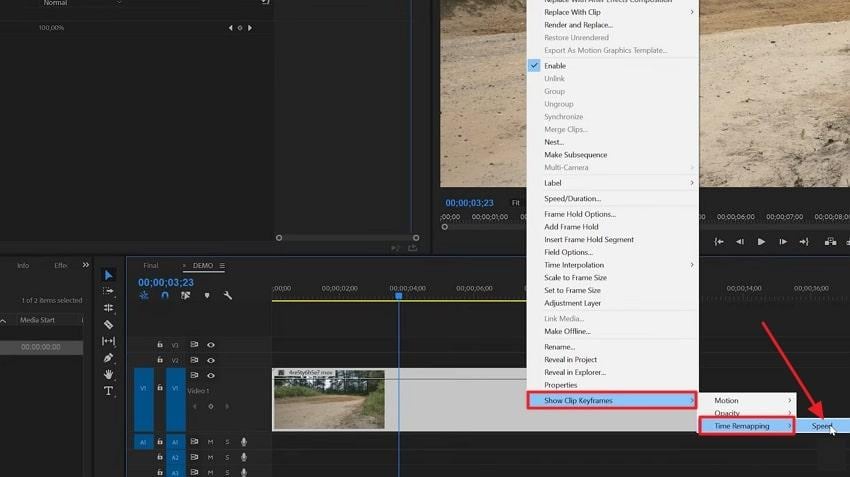This screenshot has width=850, height=477.
Task: Select the Track Select Forward tool
Action: [108, 291]
